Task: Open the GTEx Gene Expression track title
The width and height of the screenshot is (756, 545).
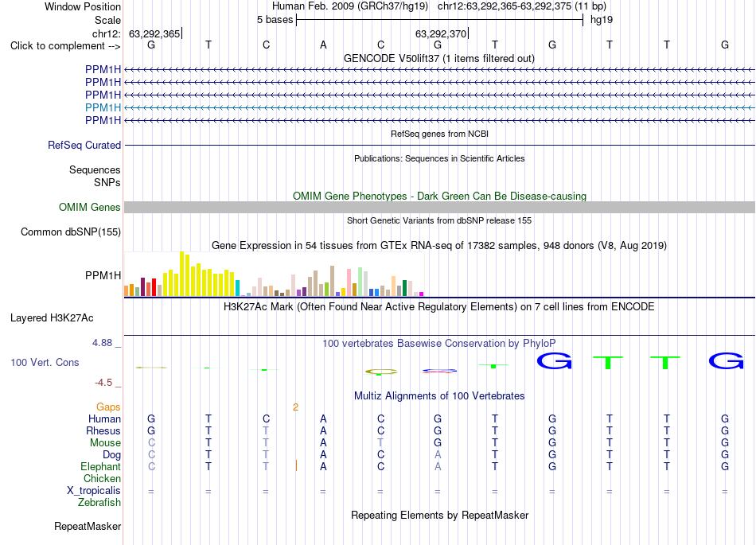Action: [439, 245]
